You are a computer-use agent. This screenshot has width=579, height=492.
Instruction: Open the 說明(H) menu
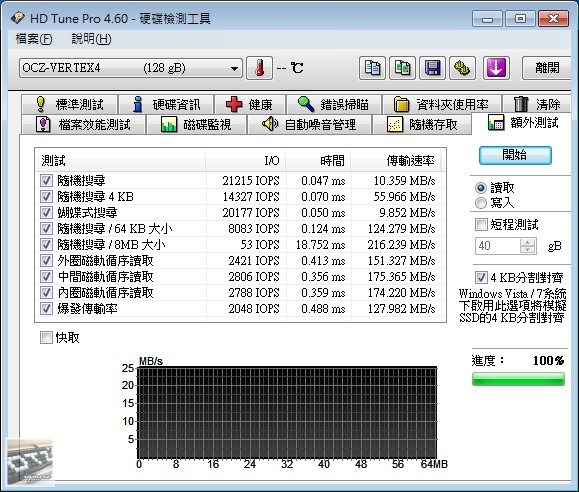(x=91, y=39)
